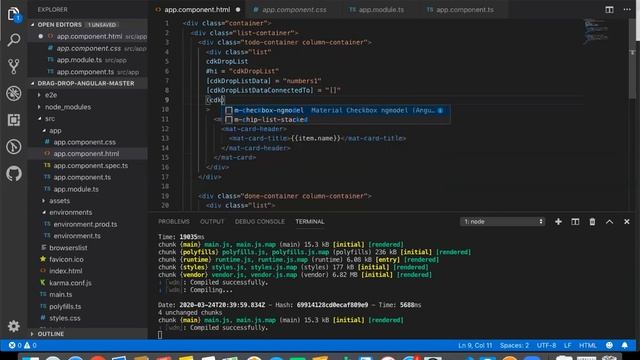Open the GitHub icon in activity bar

13,173
